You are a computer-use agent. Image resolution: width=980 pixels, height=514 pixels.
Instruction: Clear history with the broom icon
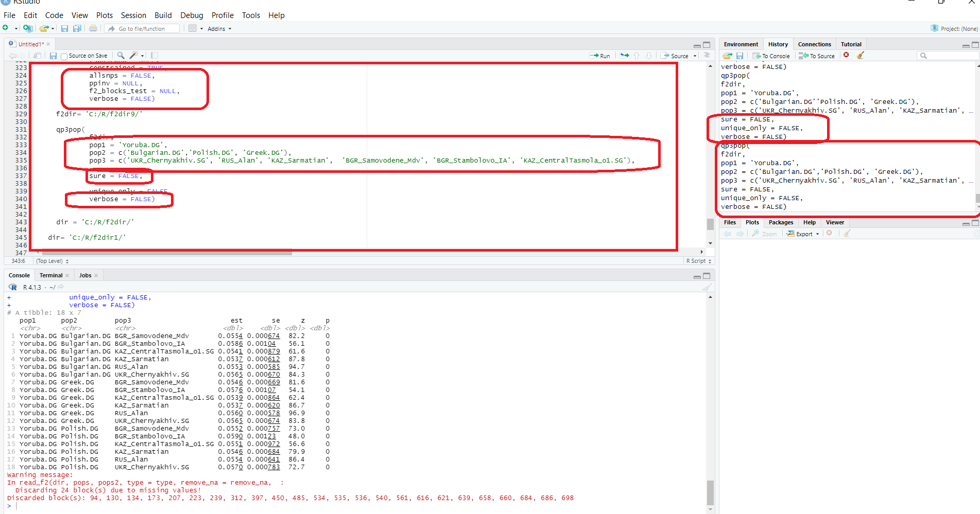861,56
